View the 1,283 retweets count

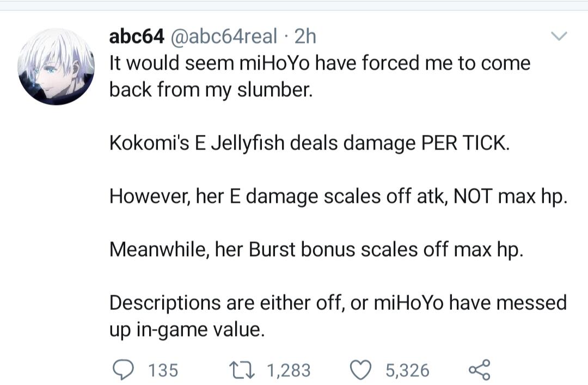[x=289, y=370]
